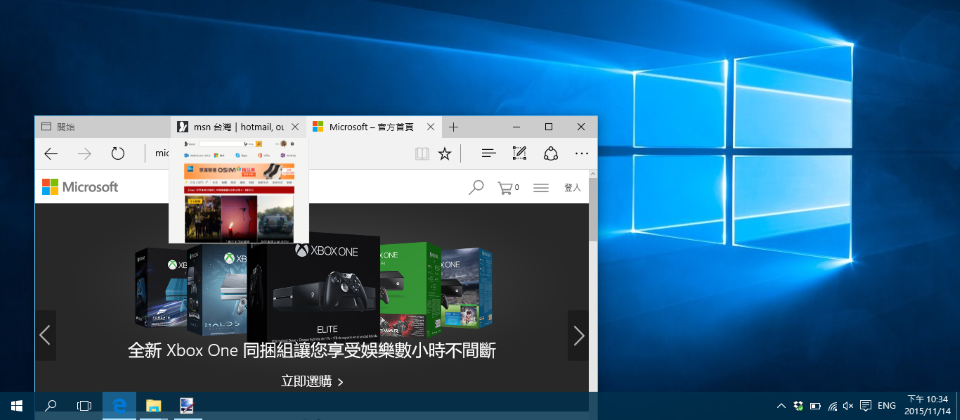Switch to the 開始 tab
Viewport: 960px width, 420px height.
[x=102, y=127]
